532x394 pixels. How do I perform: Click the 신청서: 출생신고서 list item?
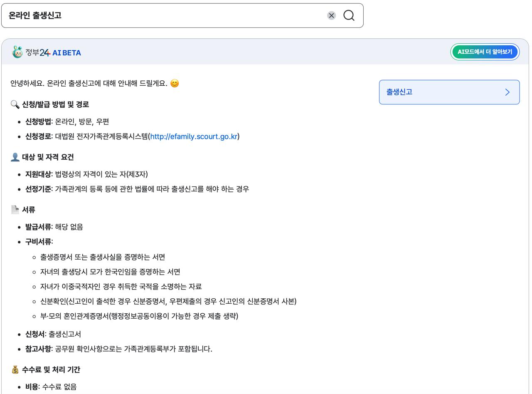click(53, 334)
